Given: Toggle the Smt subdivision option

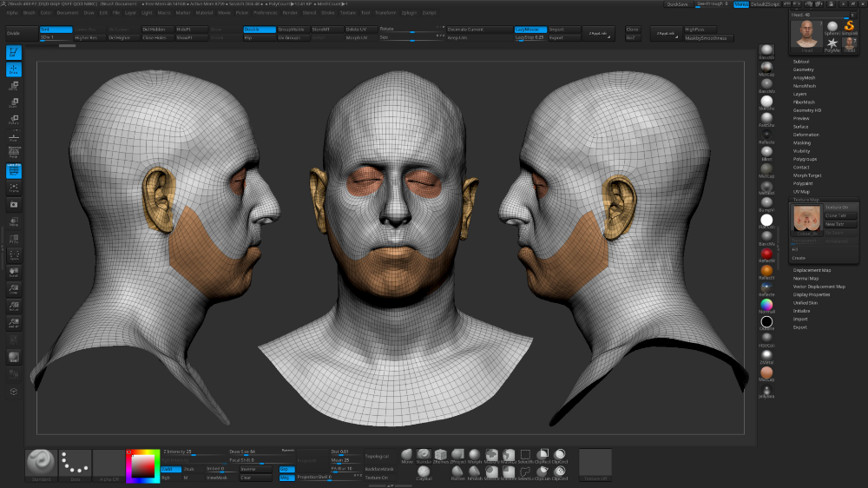Looking at the screenshot, I should (x=56, y=30).
